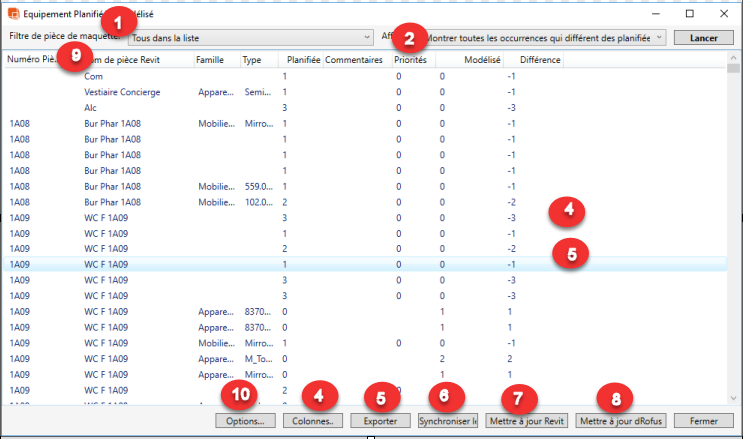Open the Options... dialog
The image size is (743, 439).
point(246,421)
